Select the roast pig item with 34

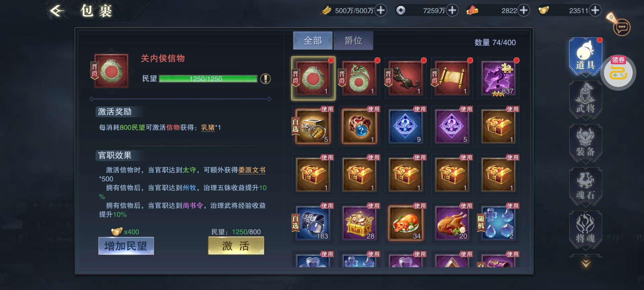coord(405,223)
